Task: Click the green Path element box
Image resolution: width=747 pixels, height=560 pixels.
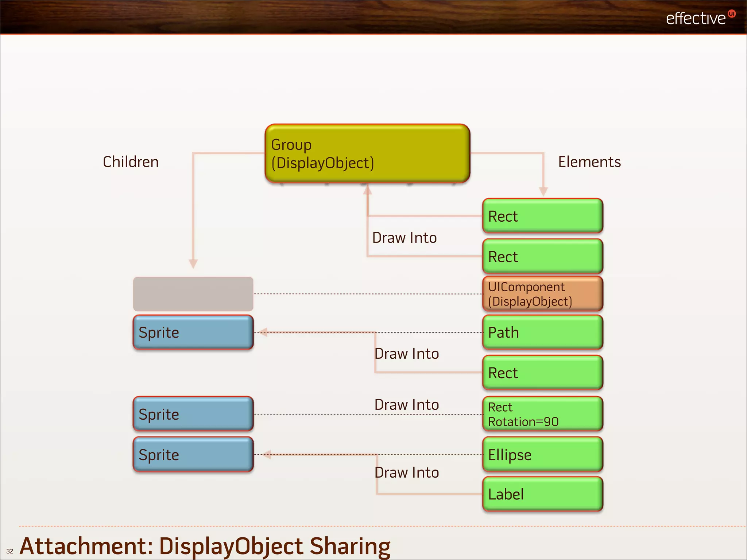Action: tap(542, 332)
